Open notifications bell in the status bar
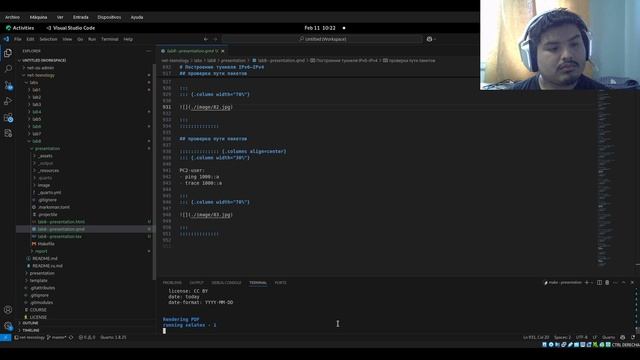640x360 pixels. (x=633, y=338)
